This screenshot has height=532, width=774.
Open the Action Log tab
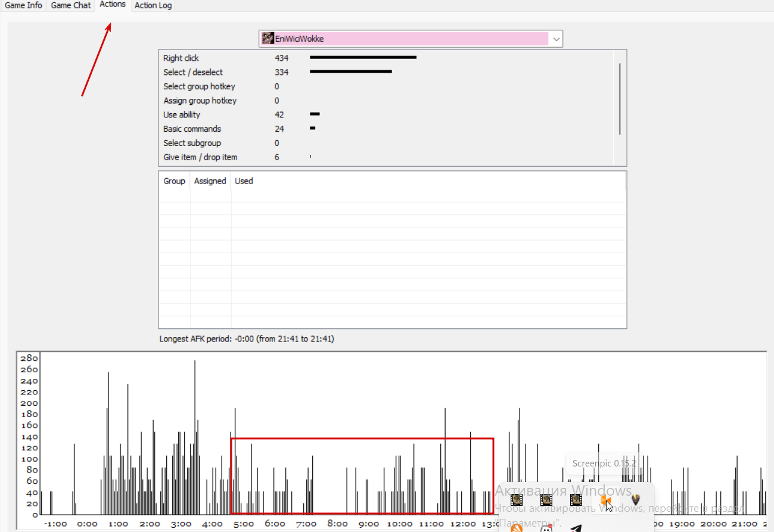point(153,5)
